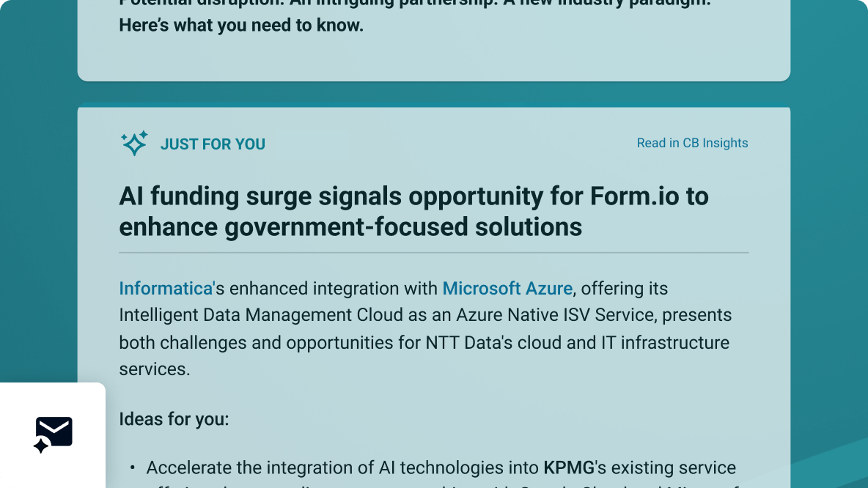Open the Microsoft Azure link
Screen dimensions: 868x488
click(x=507, y=288)
